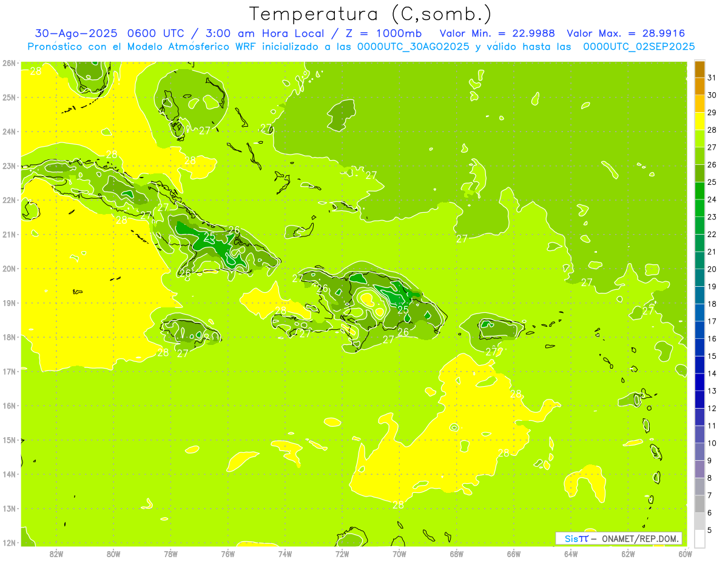Click the map title 'Temperatura (C,somb.)'
728x562 pixels.
(x=370, y=14)
